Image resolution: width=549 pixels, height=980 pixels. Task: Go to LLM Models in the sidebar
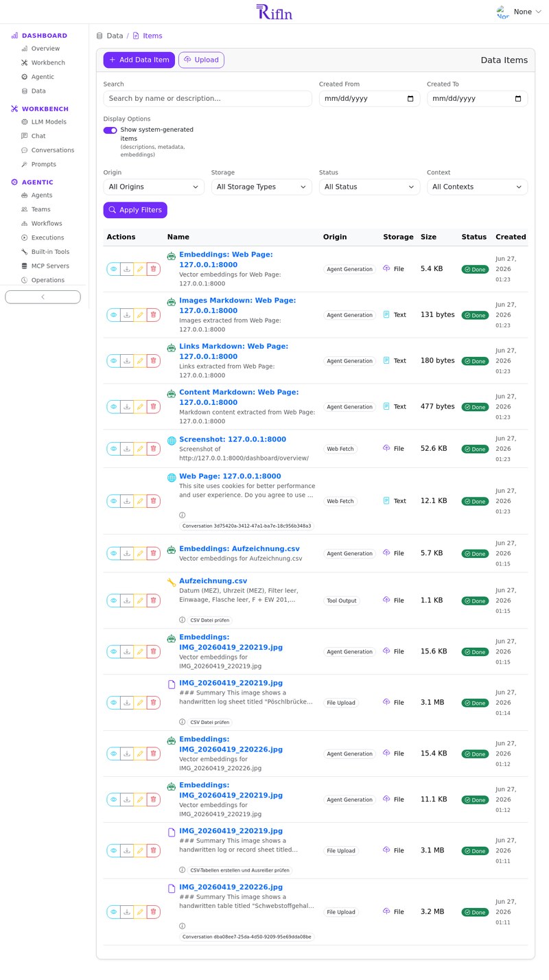[49, 122]
